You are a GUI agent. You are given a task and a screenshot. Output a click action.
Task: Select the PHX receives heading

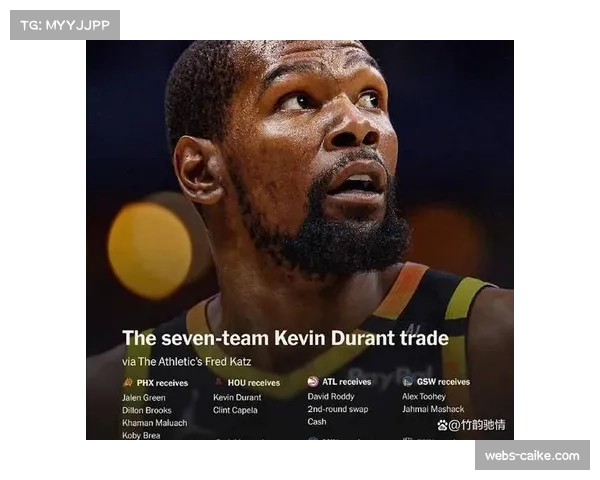[162, 382]
